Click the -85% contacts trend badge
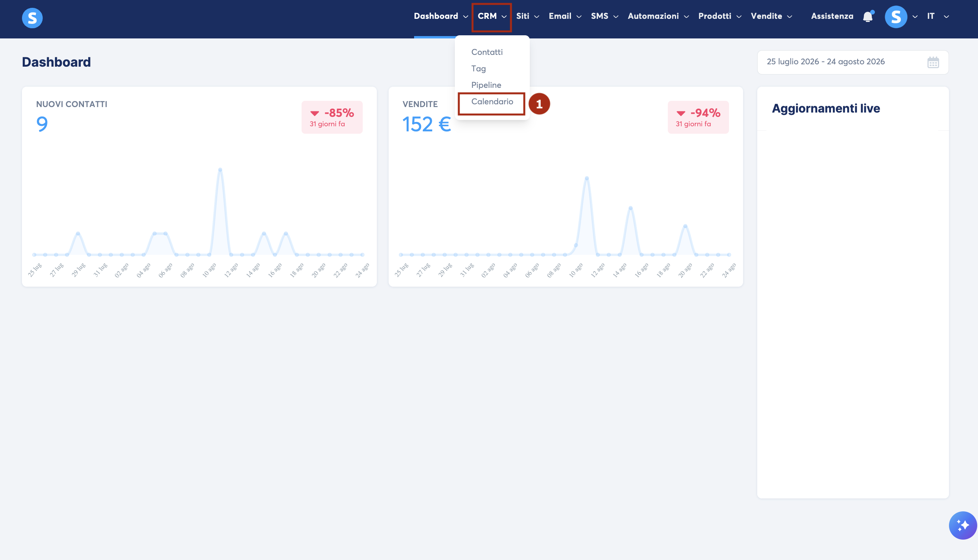 332,117
